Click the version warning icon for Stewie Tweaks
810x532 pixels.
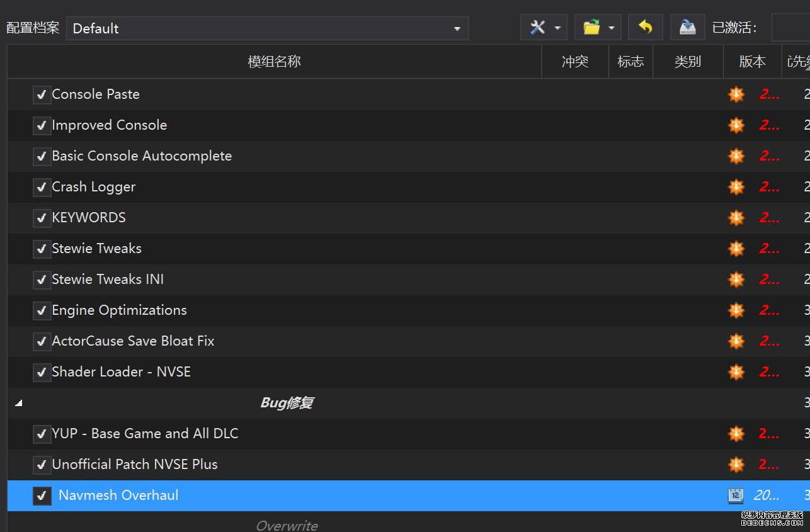pyautogui.click(x=736, y=249)
